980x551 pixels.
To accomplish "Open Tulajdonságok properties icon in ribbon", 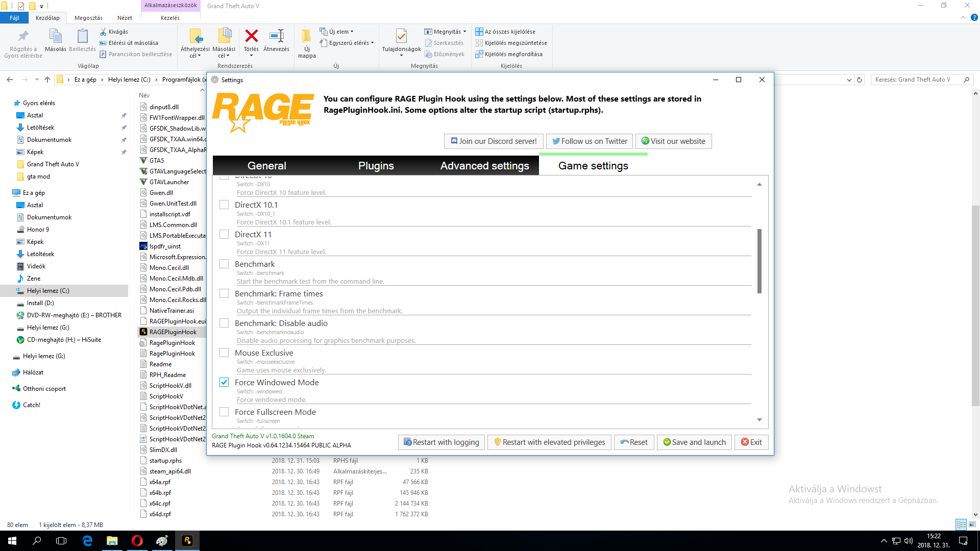I will click(401, 37).
